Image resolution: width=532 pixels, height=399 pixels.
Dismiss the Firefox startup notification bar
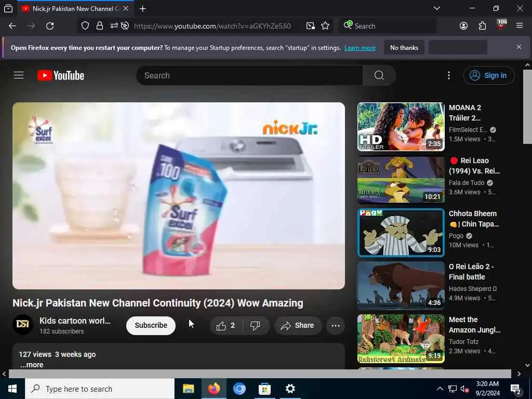[519, 47]
